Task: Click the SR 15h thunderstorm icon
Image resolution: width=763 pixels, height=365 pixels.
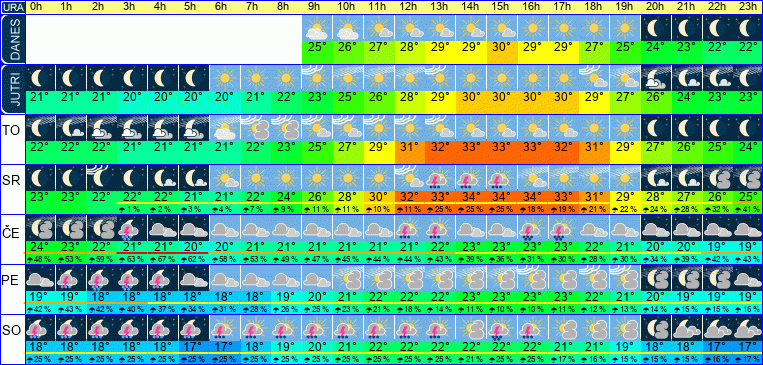Action: 502,177
